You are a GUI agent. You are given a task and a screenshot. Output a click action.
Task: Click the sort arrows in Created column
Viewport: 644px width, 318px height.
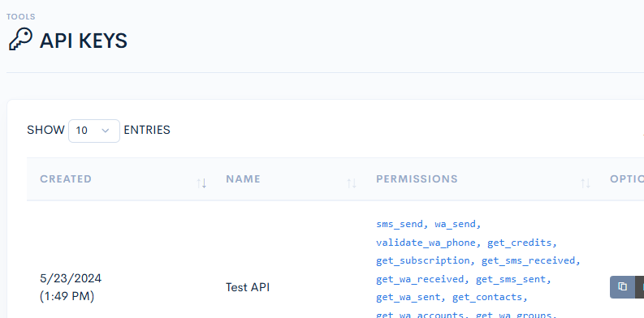tap(201, 183)
